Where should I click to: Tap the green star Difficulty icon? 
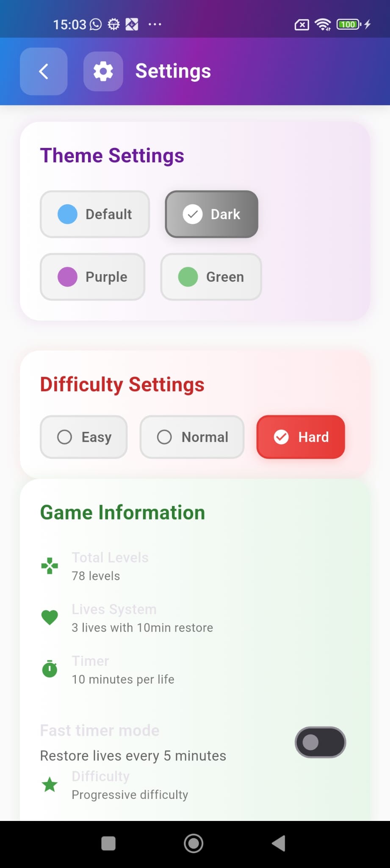coord(50,785)
